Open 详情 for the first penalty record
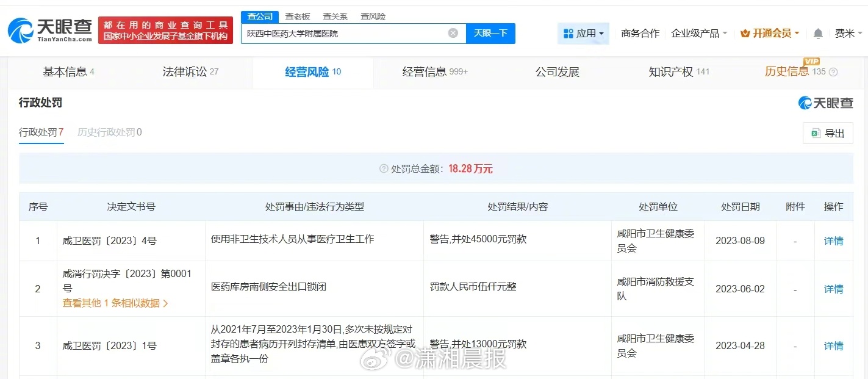 point(833,240)
